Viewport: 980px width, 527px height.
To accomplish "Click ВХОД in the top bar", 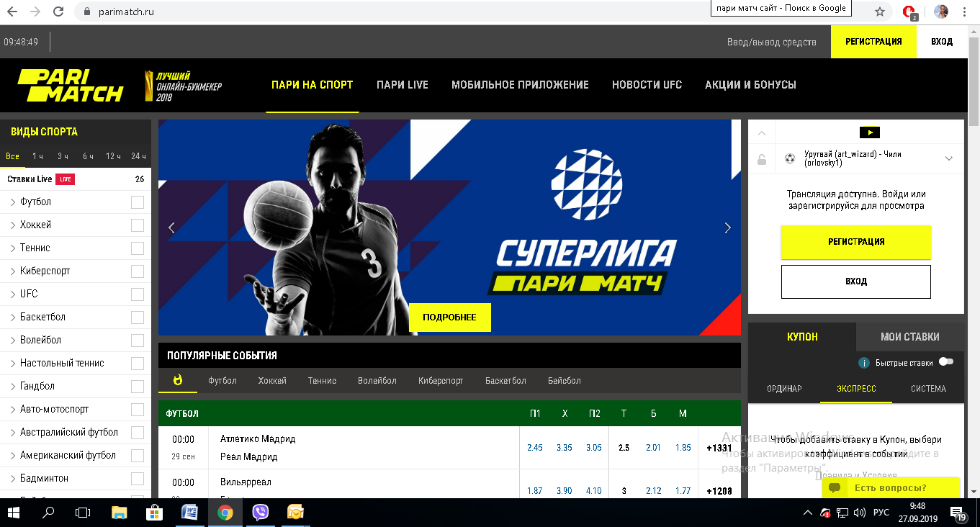I will (x=942, y=42).
